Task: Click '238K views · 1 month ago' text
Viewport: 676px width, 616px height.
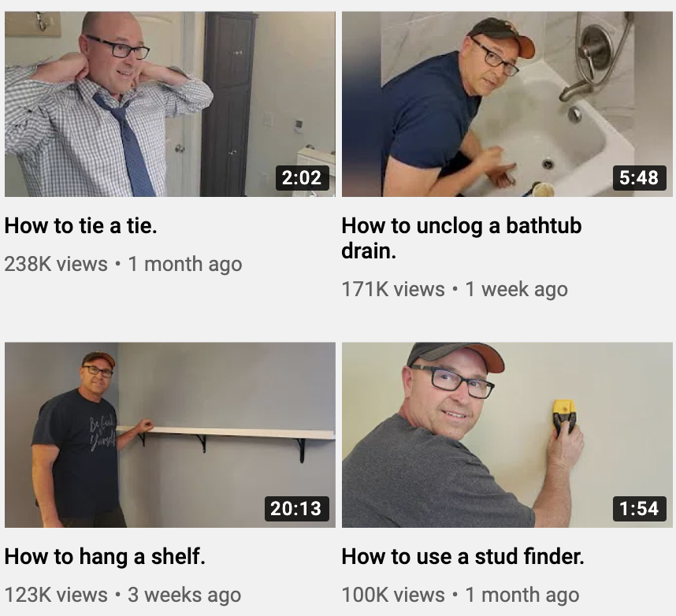Action: click(123, 264)
